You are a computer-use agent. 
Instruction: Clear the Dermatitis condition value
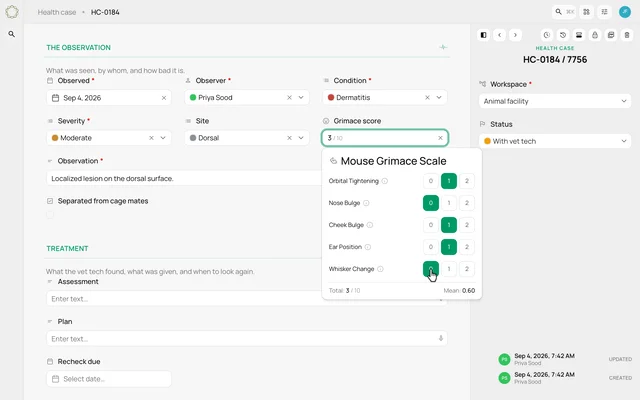427,98
